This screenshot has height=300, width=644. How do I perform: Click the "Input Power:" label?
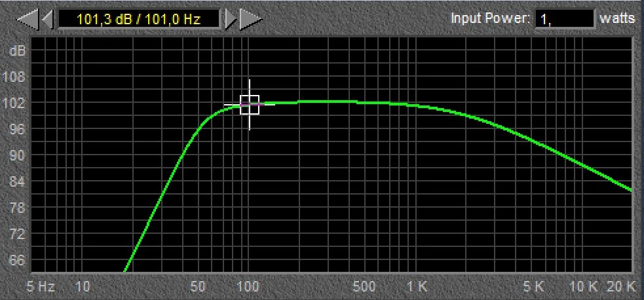click(490, 18)
